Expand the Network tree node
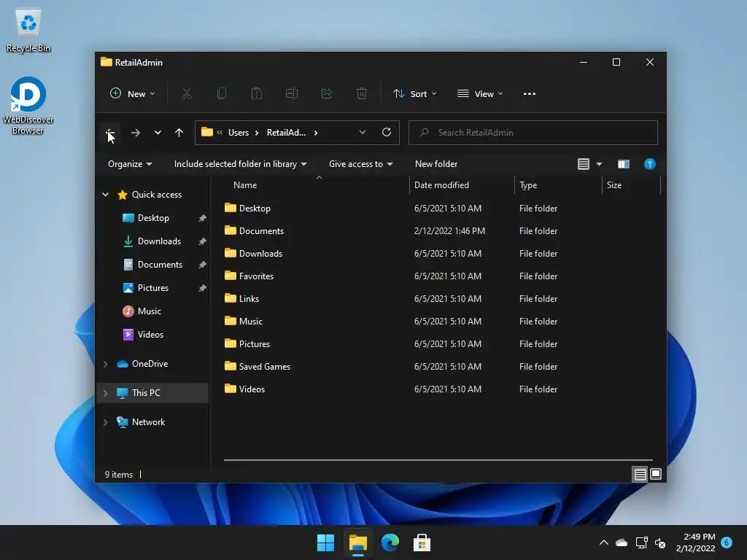747x560 pixels. pos(105,422)
